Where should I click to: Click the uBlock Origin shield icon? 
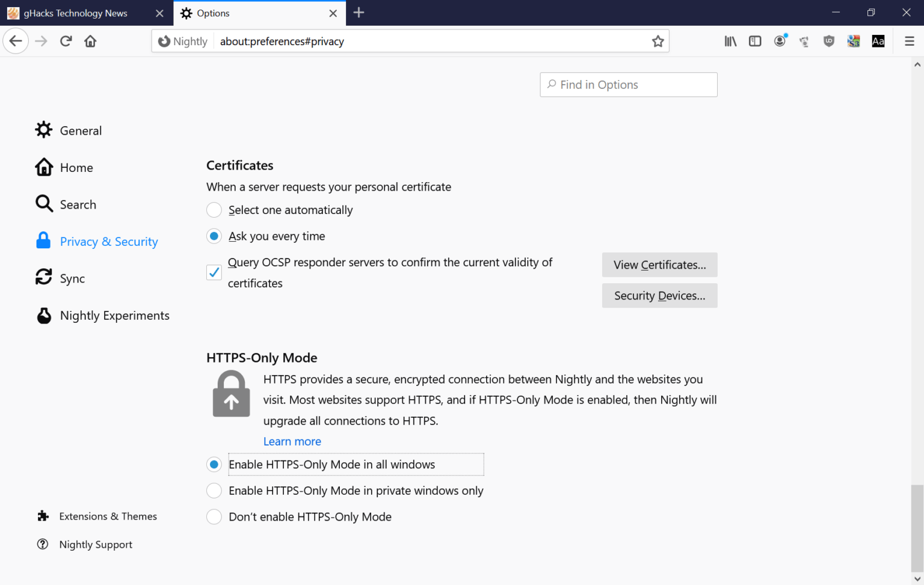(x=829, y=41)
